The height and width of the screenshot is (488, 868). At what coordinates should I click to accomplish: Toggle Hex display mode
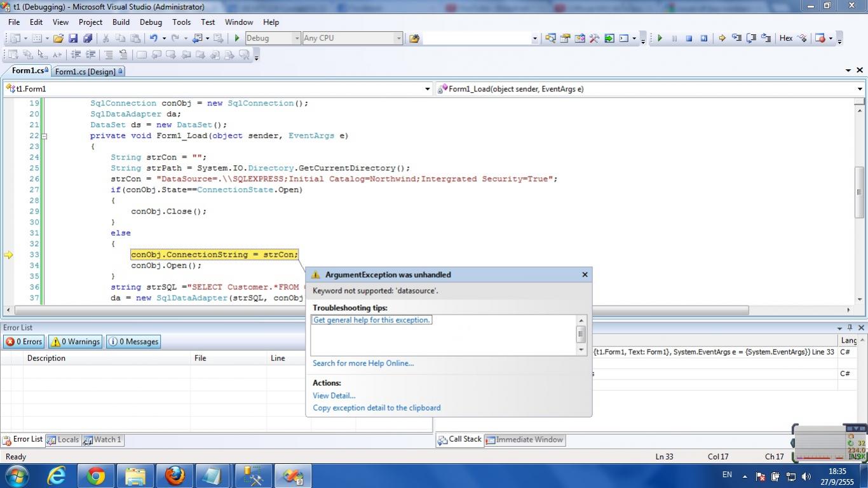tap(786, 38)
